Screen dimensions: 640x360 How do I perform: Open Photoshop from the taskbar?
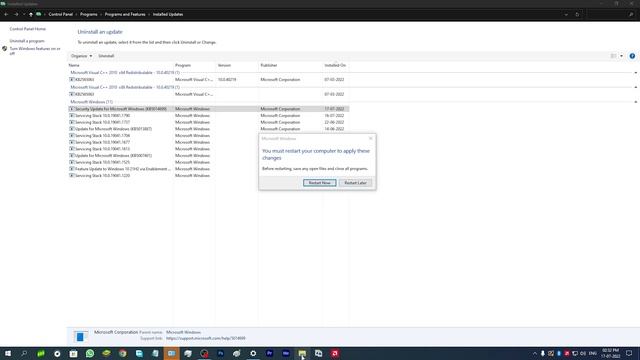(220, 353)
